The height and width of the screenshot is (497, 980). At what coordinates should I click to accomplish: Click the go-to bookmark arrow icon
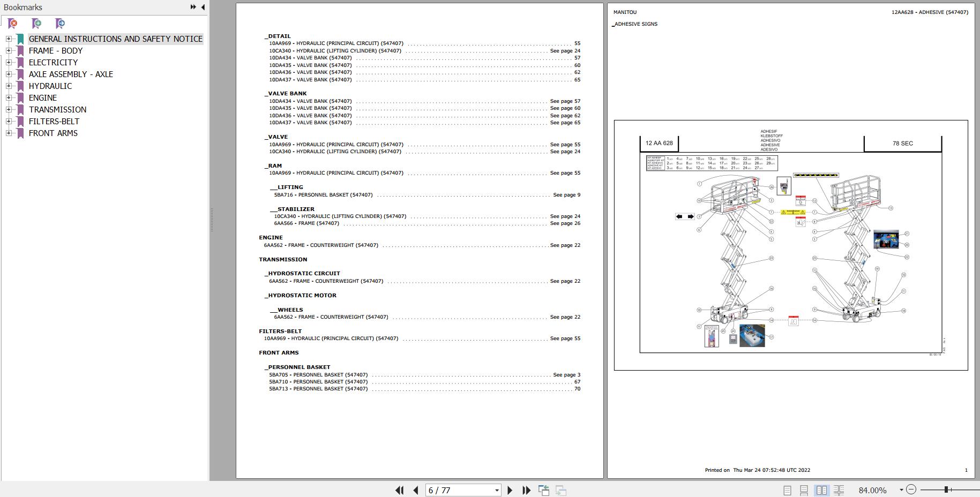[x=60, y=23]
